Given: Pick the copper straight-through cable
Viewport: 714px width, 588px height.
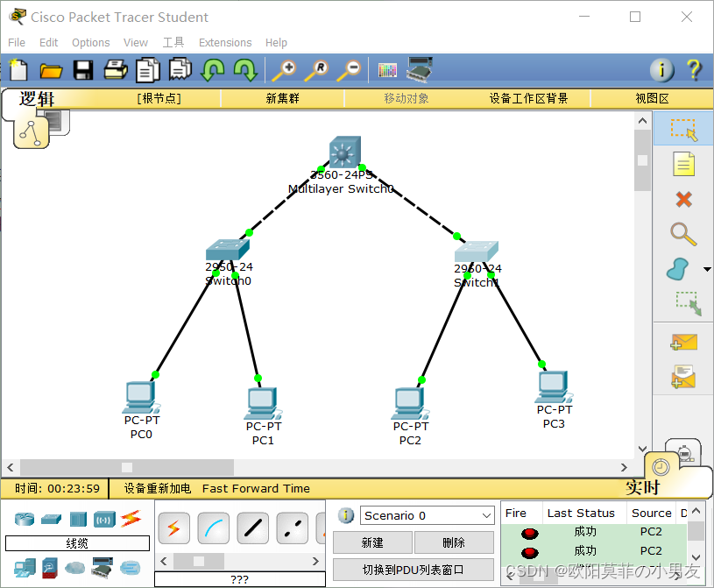Looking at the screenshot, I should [x=253, y=528].
